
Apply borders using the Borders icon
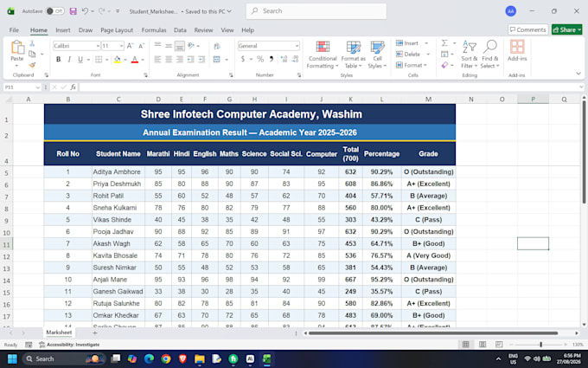pyautogui.click(x=99, y=60)
